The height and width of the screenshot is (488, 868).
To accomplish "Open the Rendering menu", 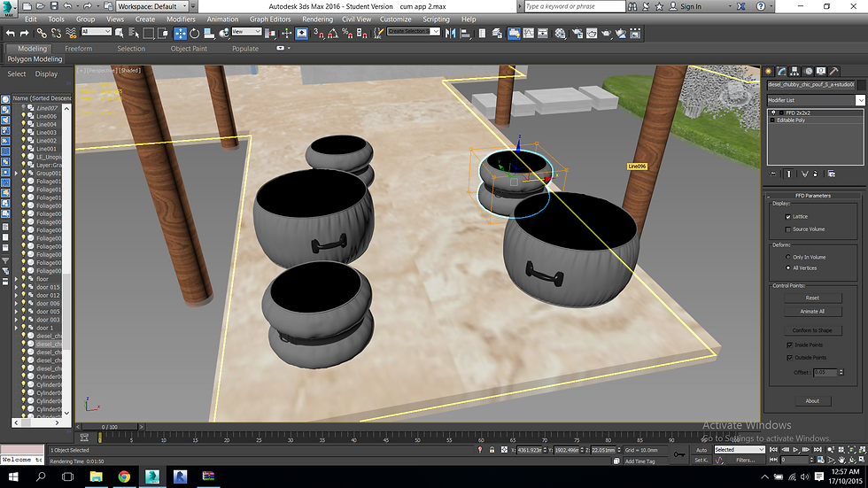I will point(317,19).
